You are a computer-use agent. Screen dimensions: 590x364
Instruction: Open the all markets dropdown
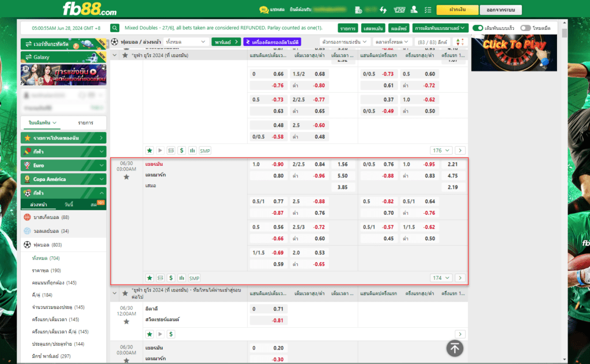click(391, 41)
